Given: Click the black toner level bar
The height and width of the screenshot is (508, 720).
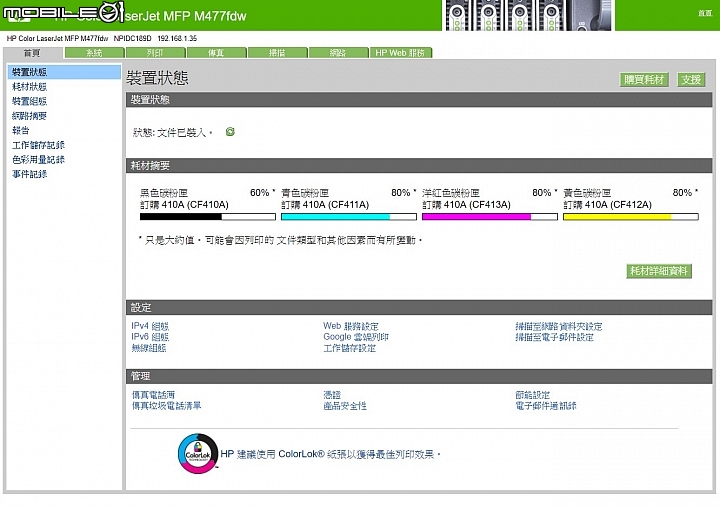Looking at the screenshot, I should pyautogui.click(x=208, y=216).
